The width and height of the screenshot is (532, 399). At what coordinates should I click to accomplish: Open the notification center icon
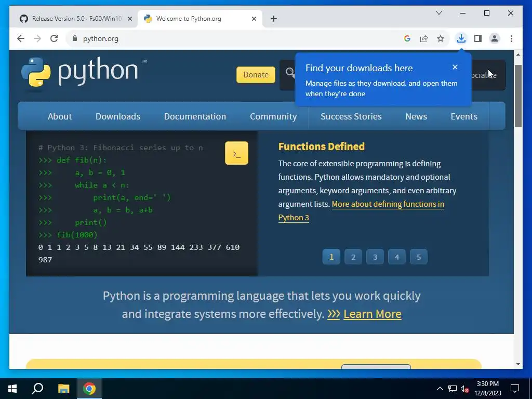(515, 389)
